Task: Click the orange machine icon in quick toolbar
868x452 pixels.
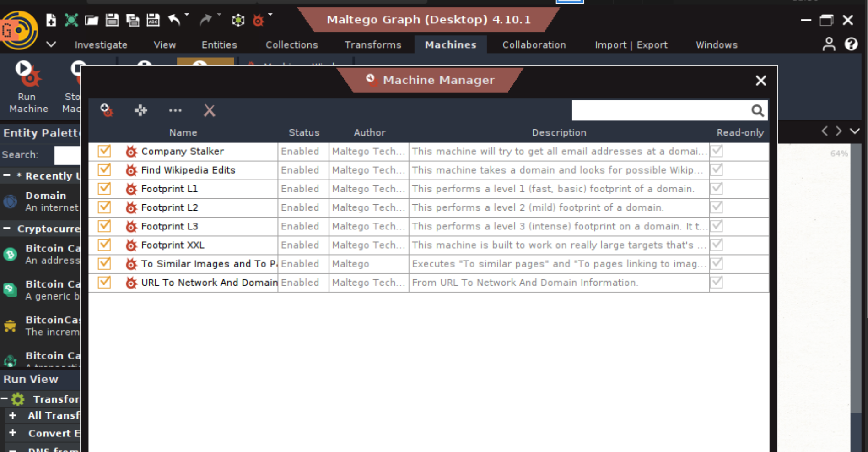Action: [259, 20]
